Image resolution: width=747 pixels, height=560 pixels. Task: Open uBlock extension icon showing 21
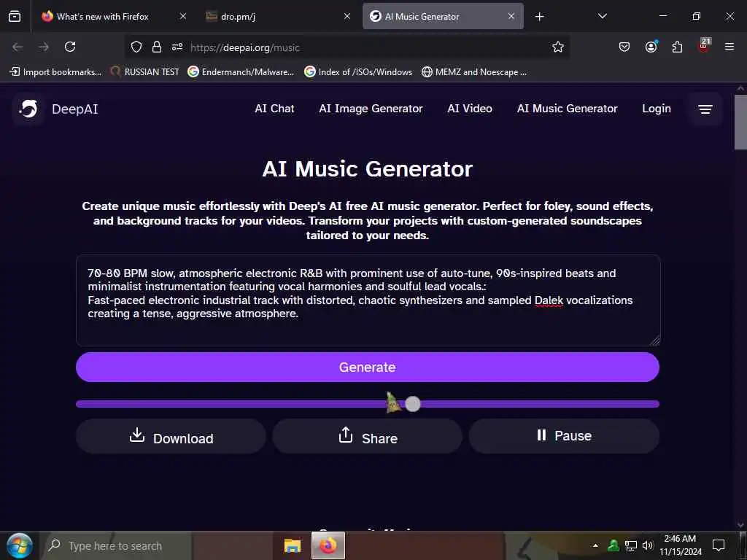click(704, 46)
